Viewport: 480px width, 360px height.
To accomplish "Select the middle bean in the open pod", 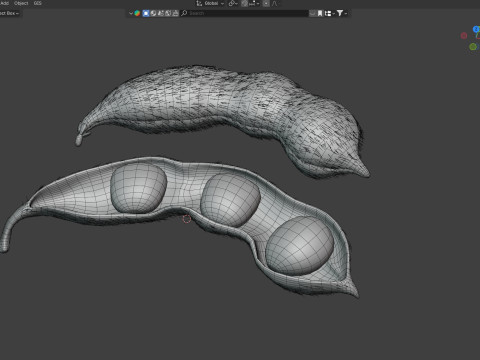I will point(230,199).
